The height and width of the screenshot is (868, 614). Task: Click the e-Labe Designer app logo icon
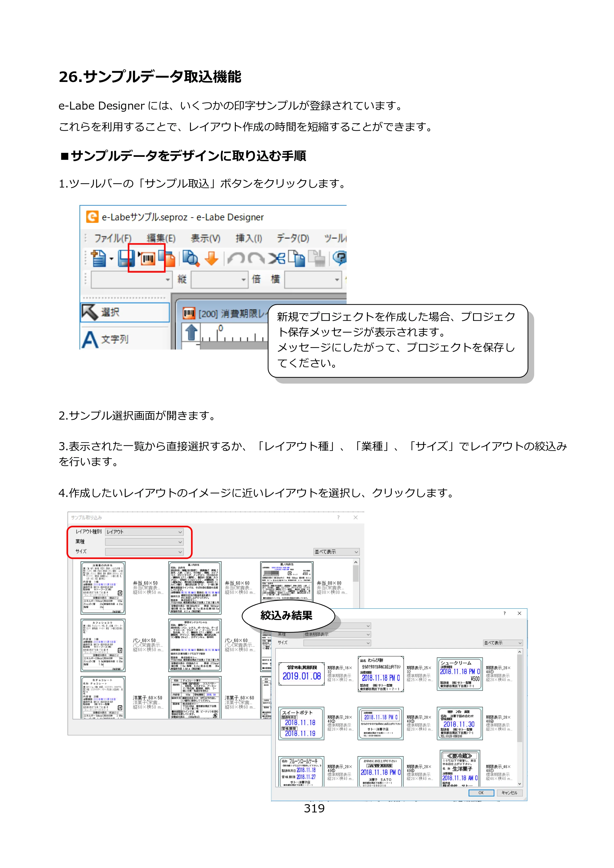[92, 217]
